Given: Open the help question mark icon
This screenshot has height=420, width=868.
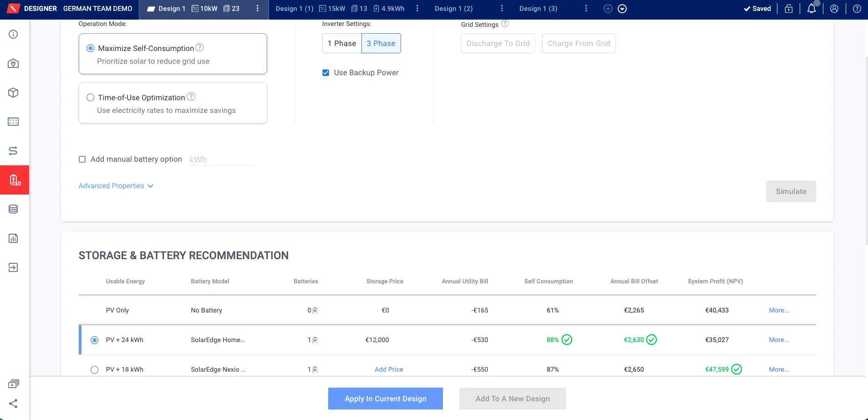Looking at the screenshot, I should pyautogui.click(x=857, y=9).
